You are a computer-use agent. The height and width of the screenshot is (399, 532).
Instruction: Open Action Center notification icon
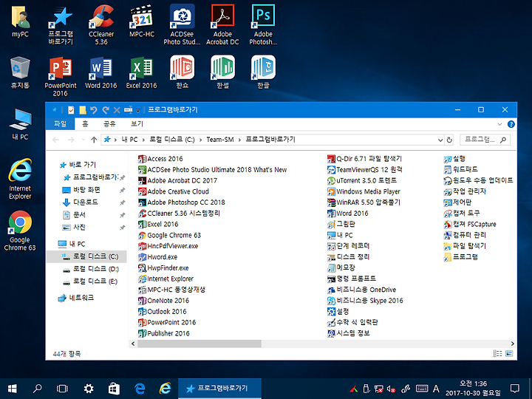pyautogui.click(x=515, y=389)
